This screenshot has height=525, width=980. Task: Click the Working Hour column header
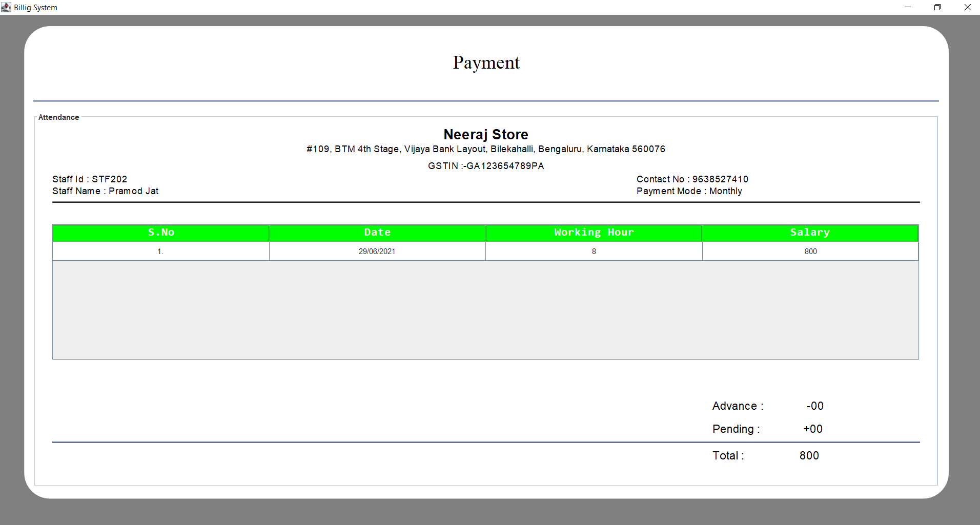tap(594, 233)
